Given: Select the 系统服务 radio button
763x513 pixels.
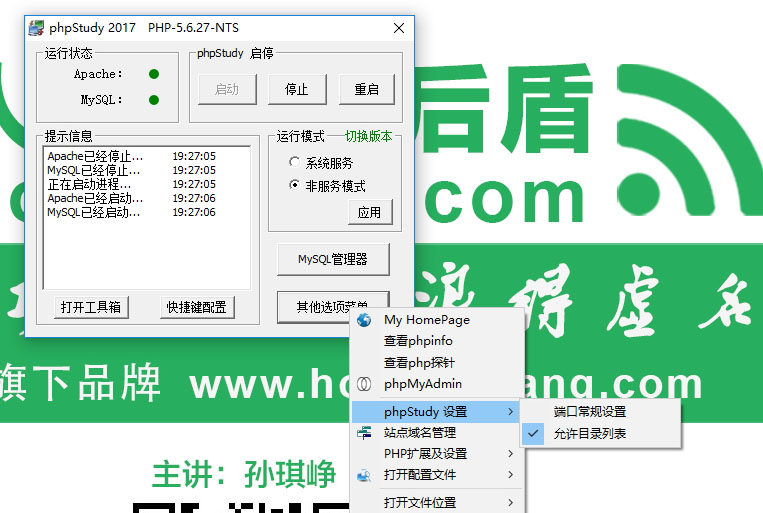Looking at the screenshot, I should pos(294,162).
